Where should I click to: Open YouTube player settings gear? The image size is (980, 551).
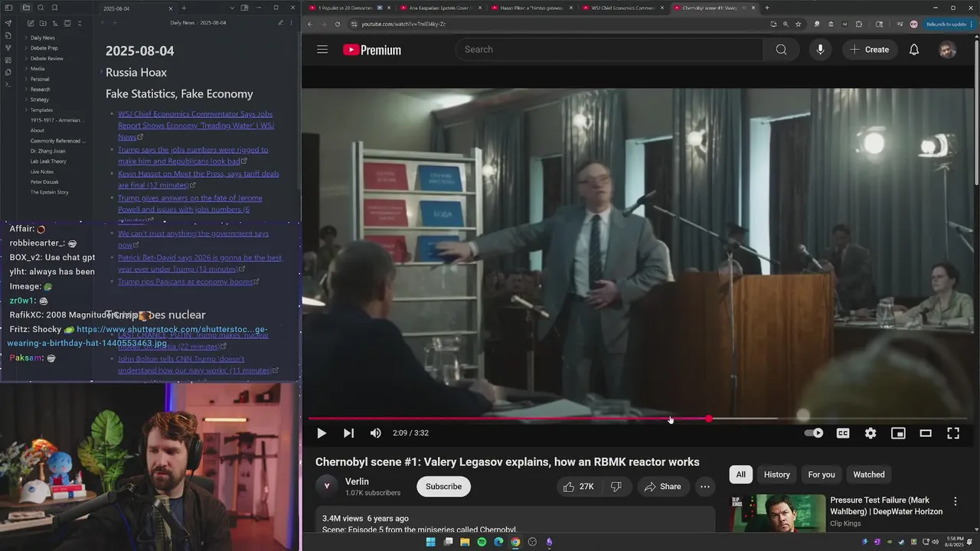(871, 433)
